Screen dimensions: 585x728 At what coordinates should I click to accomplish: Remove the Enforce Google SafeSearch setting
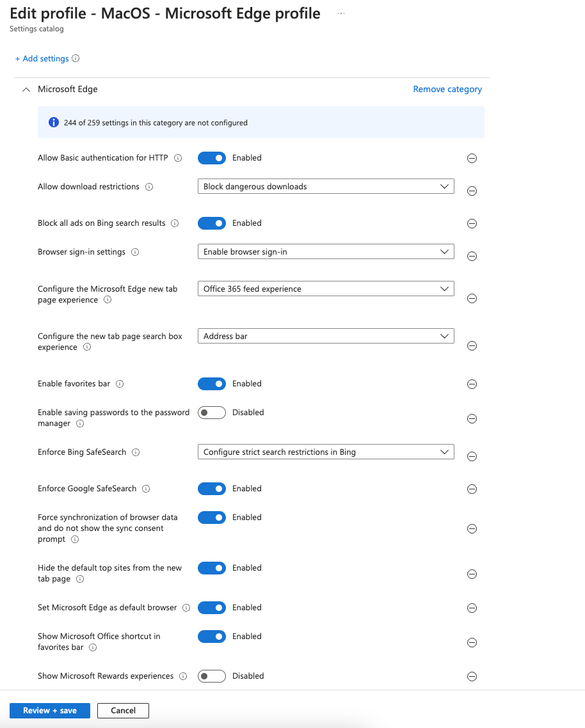472,489
